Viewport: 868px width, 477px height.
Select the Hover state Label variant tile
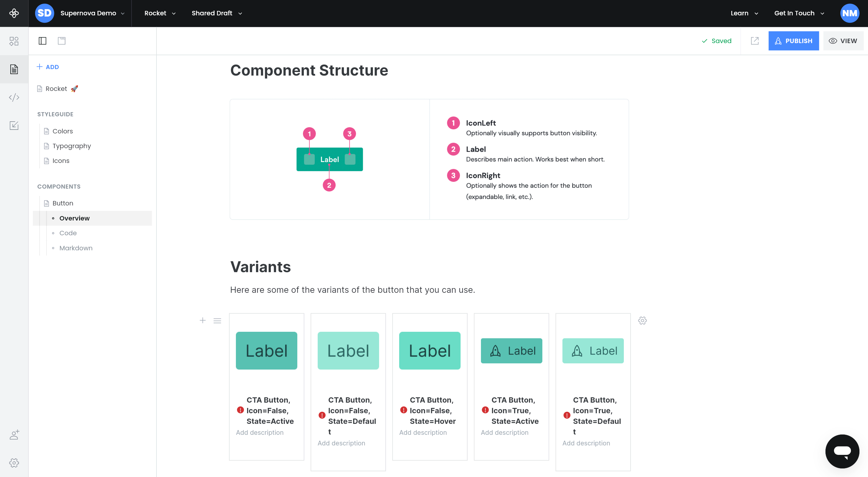tap(429, 351)
